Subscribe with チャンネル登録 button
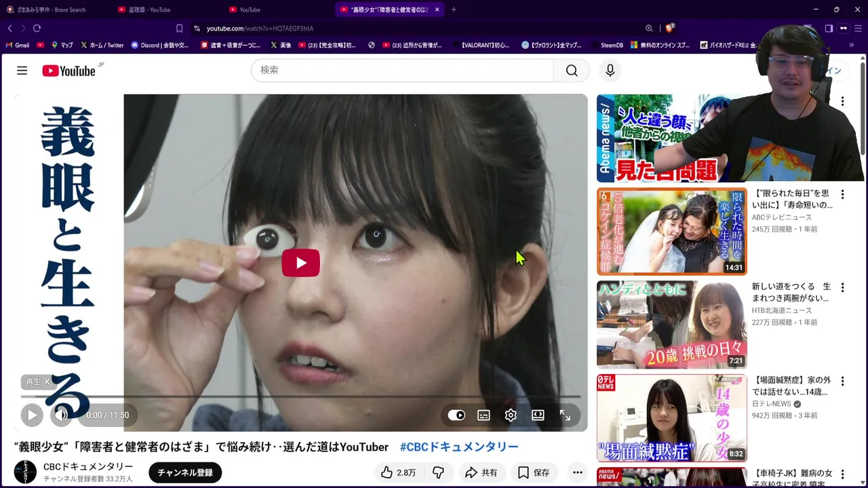868x488 pixels. [x=185, y=472]
